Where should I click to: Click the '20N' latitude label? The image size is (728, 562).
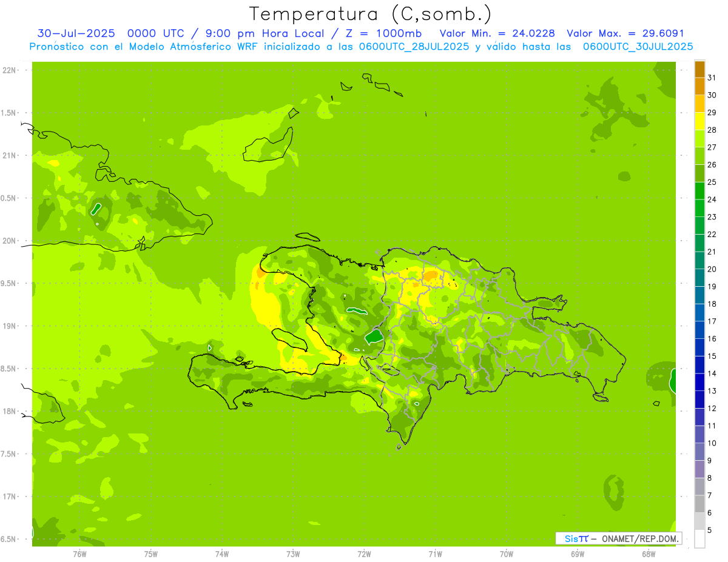[9, 241]
